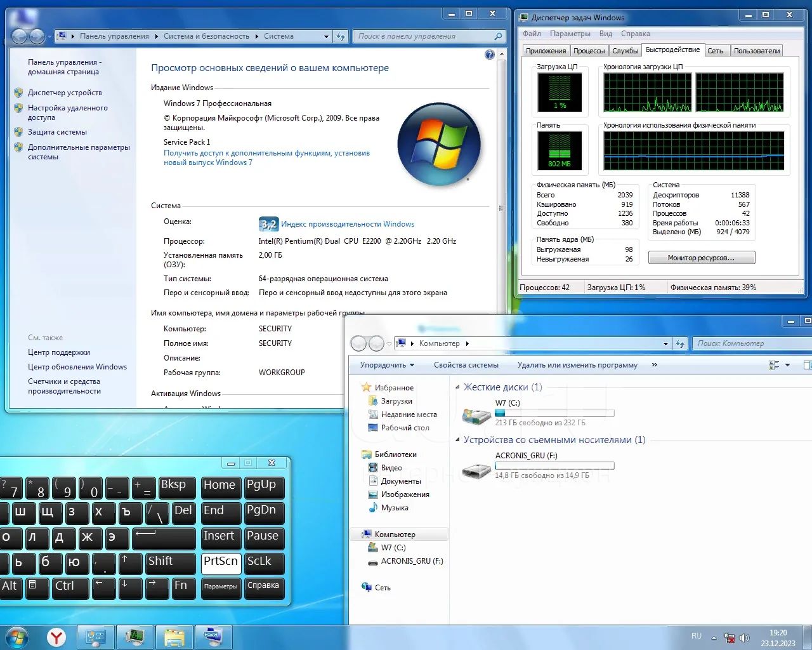Click the Windows Experience Index score badge

point(268,224)
